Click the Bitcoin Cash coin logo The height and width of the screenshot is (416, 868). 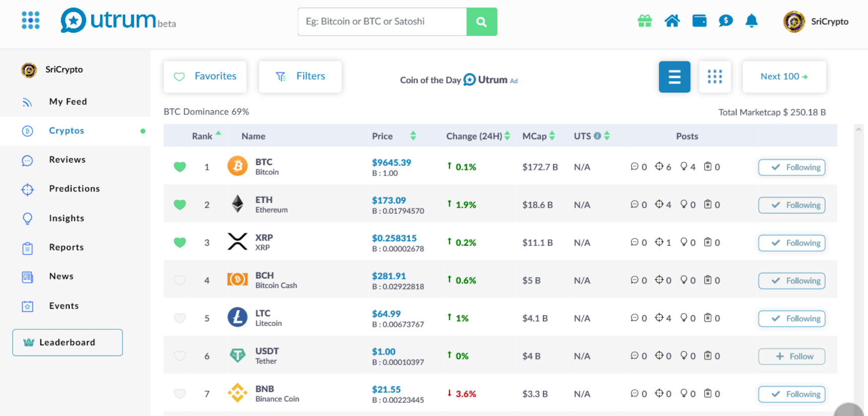pyautogui.click(x=237, y=279)
